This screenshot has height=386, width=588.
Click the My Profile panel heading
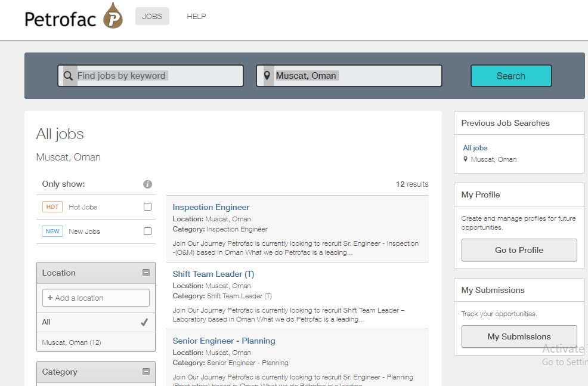coord(481,194)
